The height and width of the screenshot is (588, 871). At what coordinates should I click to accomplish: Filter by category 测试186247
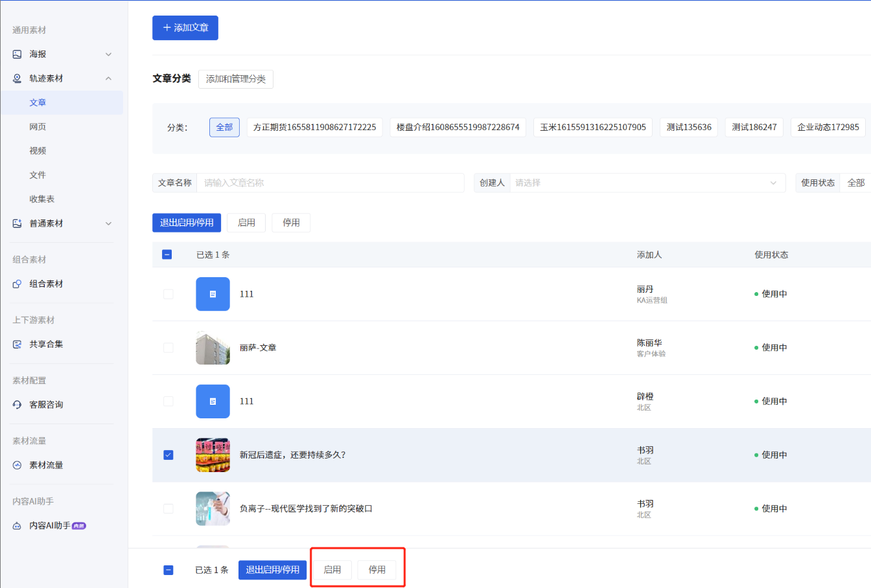pyautogui.click(x=754, y=127)
